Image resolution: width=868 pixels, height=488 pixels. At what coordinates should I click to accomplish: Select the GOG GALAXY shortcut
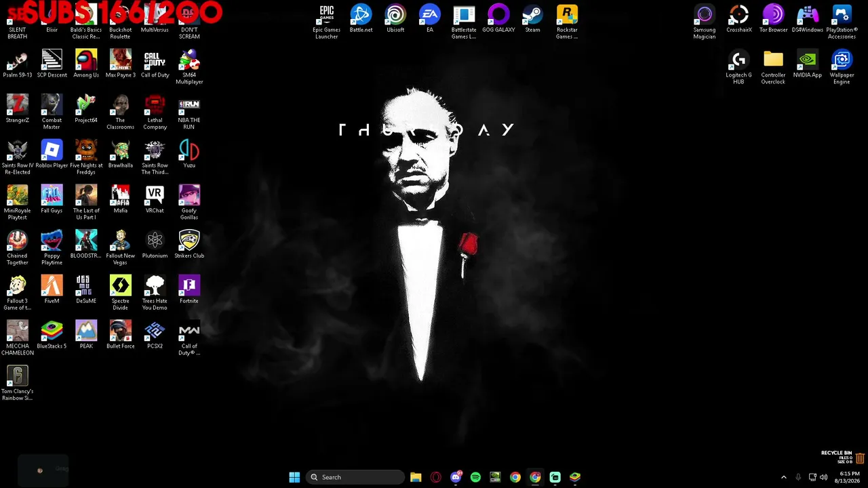coord(498,19)
